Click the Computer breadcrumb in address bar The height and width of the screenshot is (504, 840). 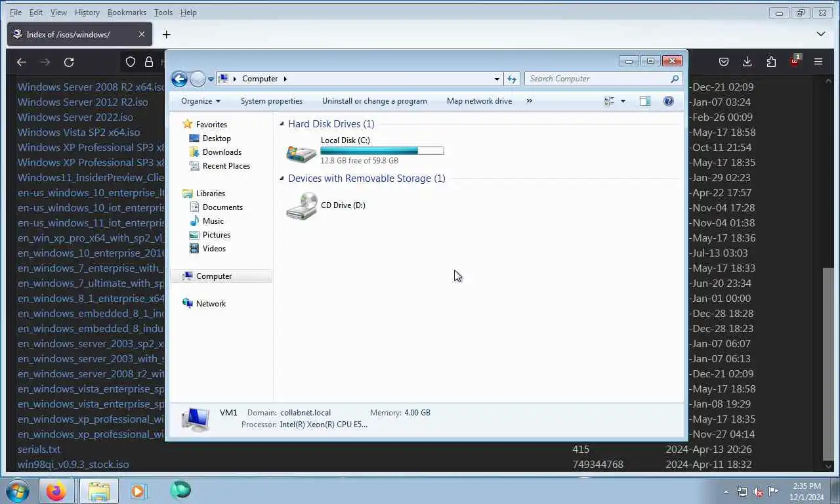(260, 79)
